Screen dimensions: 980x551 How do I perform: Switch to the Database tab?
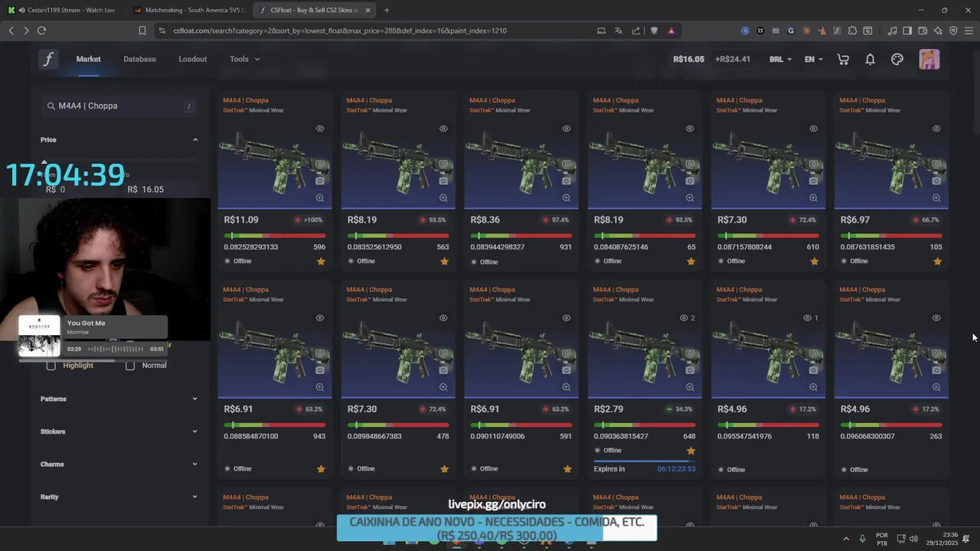[x=139, y=59]
